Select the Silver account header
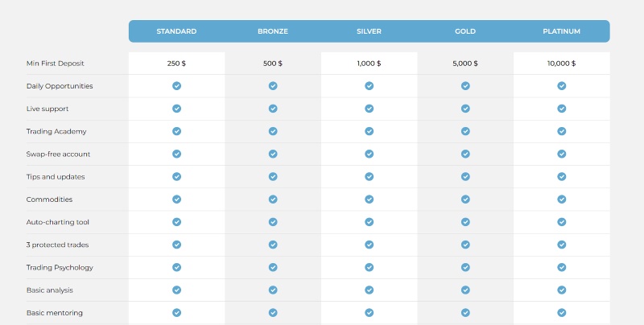 click(369, 31)
